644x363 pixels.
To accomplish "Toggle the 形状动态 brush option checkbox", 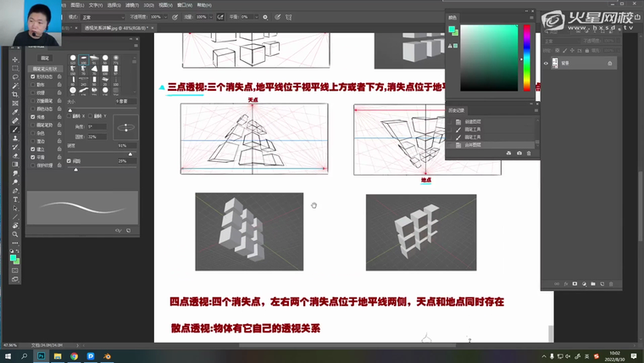I will pos(33,76).
